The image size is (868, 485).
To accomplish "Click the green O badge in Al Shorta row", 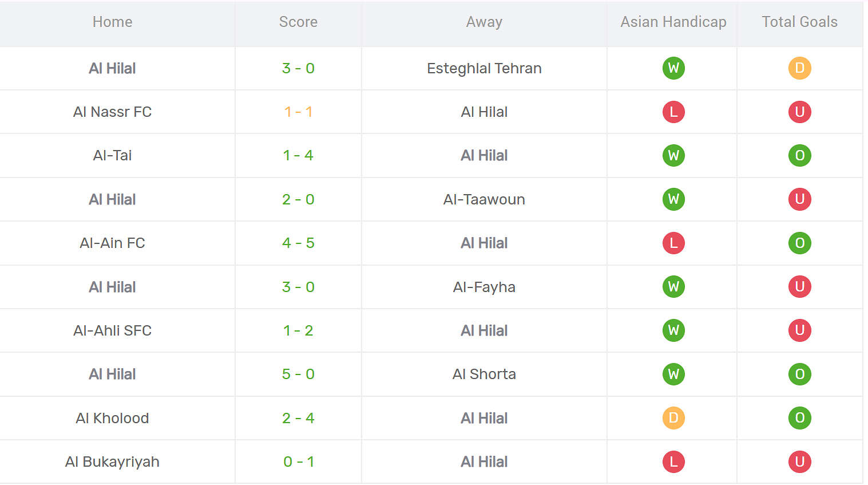I will point(799,374).
